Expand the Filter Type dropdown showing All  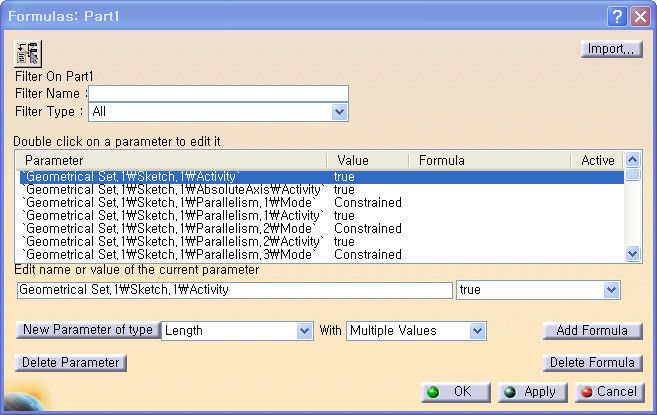point(218,112)
